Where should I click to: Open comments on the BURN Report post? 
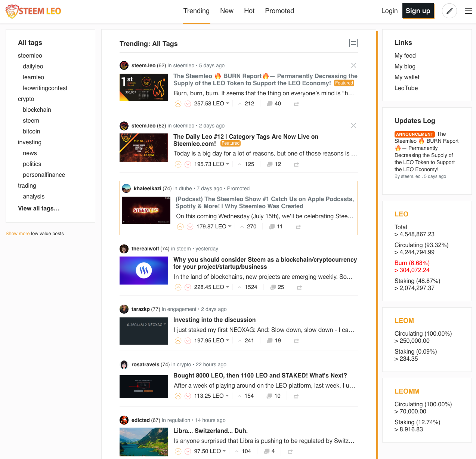click(x=274, y=104)
